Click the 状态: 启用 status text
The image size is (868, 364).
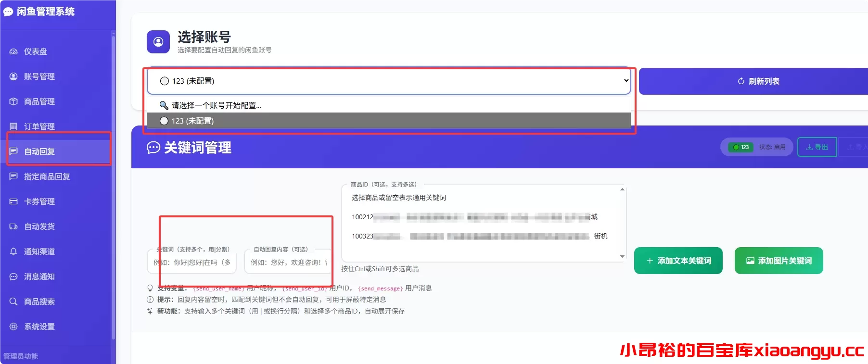[772, 147]
